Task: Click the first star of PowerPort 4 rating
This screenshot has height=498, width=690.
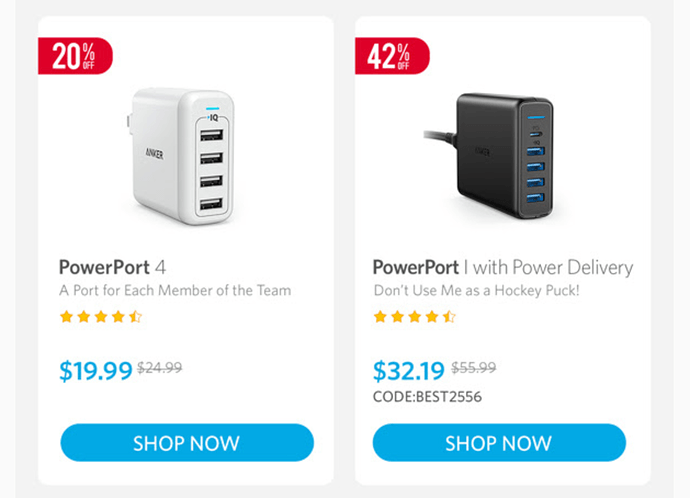Action: (x=66, y=317)
